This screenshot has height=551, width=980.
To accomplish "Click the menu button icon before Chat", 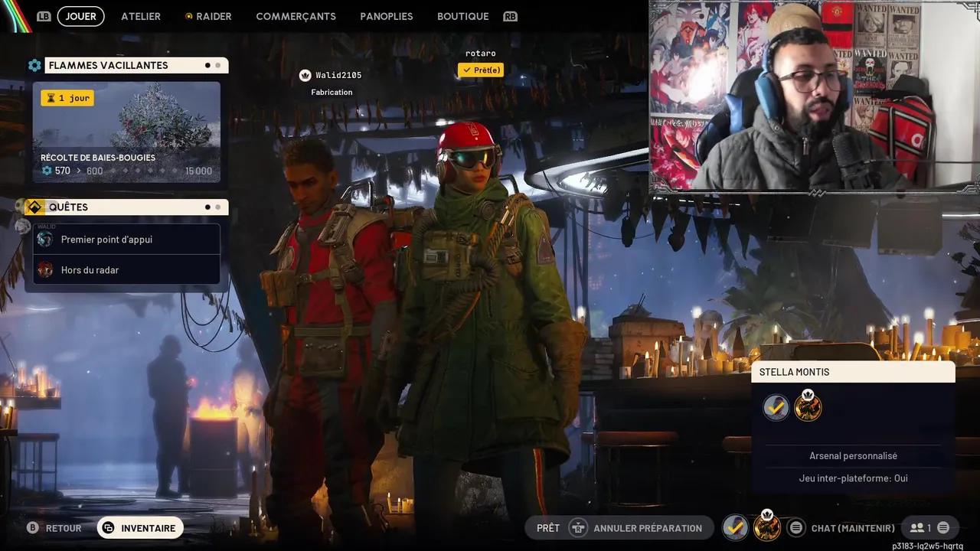I will click(796, 528).
